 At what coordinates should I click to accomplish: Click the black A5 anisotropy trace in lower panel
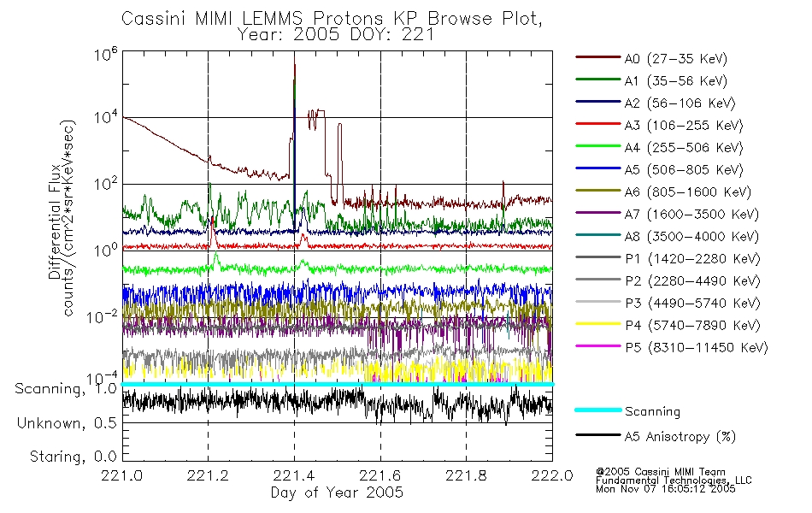pos(337,404)
